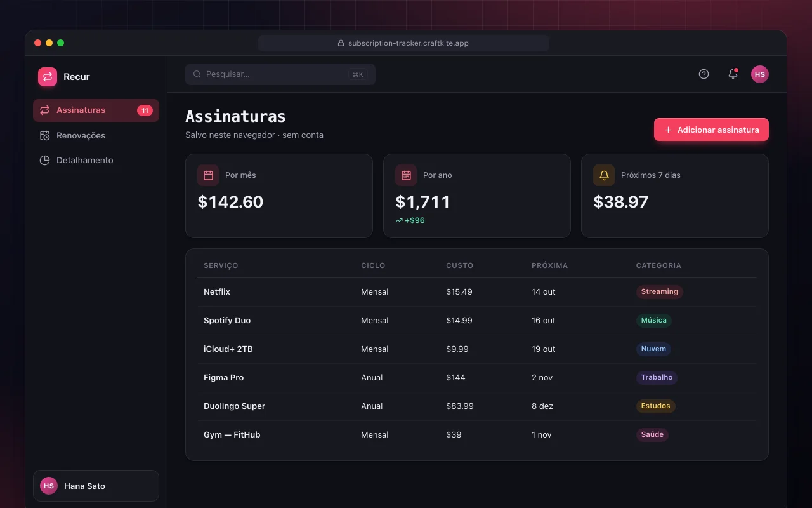Open the Assinaturas sidebar item
This screenshot has height=508, width=812.
click(96, 110)
